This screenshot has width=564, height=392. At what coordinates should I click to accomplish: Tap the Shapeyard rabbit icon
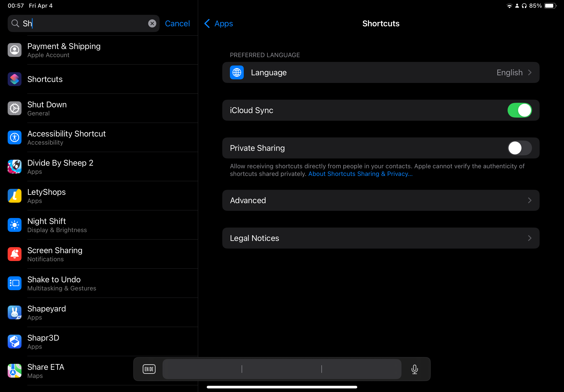(x=15, y=312)
